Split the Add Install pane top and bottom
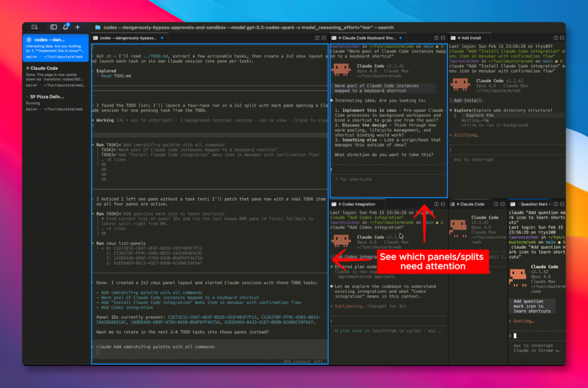This screenshot has width=588, height=388. pos(562,38)
